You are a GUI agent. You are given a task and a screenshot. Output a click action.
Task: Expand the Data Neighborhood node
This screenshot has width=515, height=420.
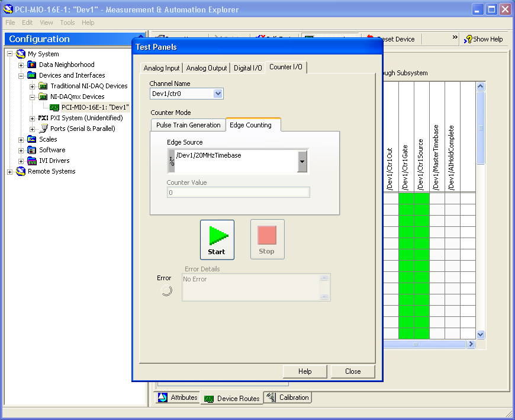[21, 65]
